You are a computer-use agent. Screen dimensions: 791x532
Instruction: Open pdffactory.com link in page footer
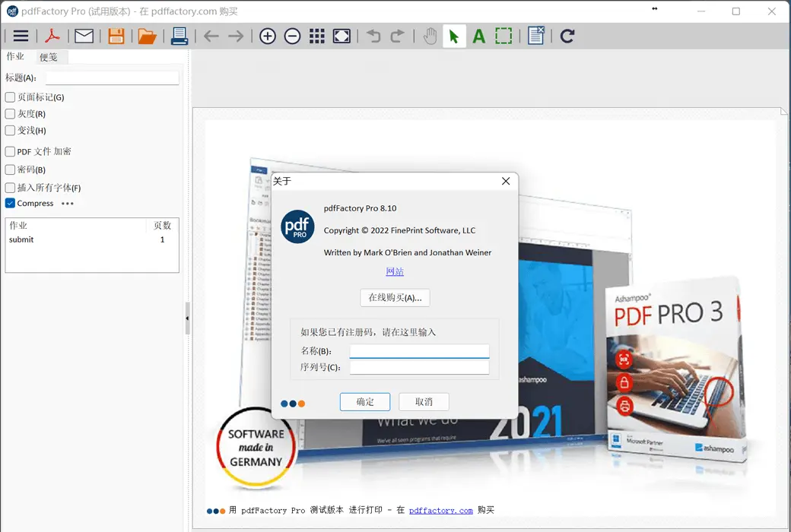tap(440, 510)
